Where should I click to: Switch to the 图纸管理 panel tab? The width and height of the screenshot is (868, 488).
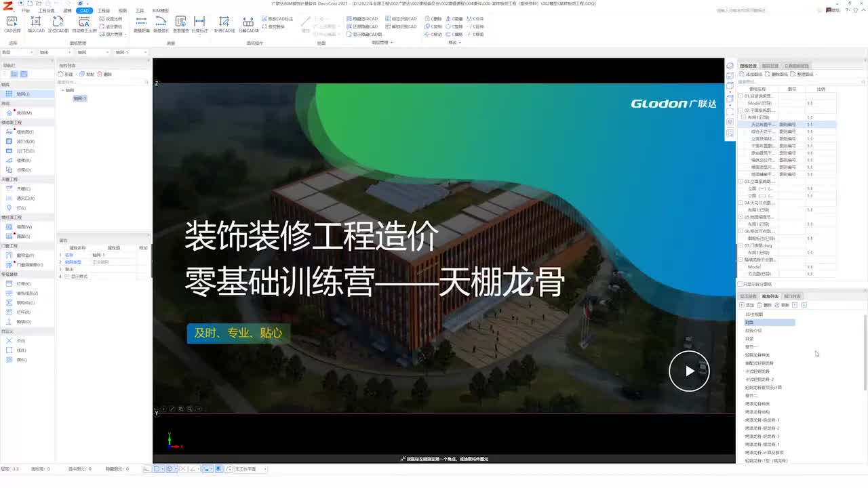point(749,66)
